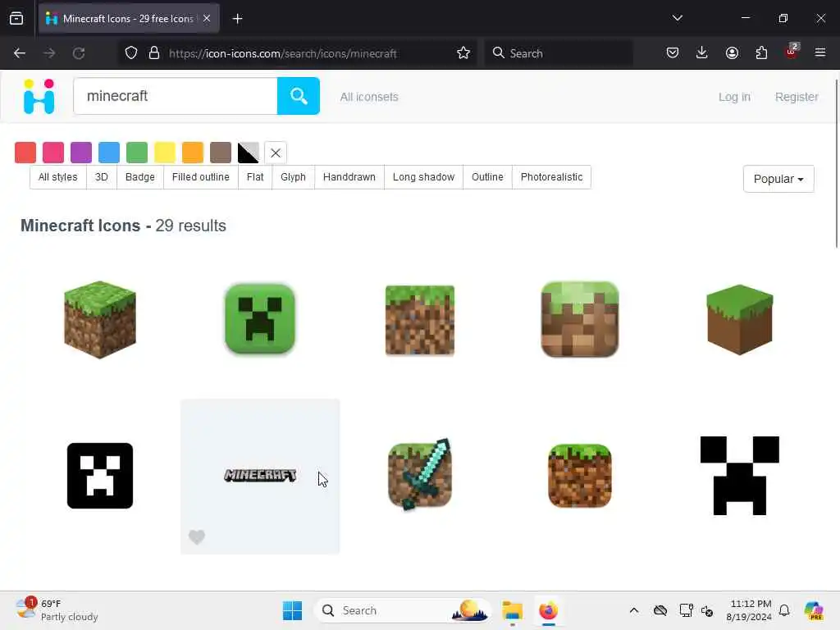Click the minecraft search input field
Image resolution: width=840 pixels, height=630 pixels.
[x=176, y=96]
